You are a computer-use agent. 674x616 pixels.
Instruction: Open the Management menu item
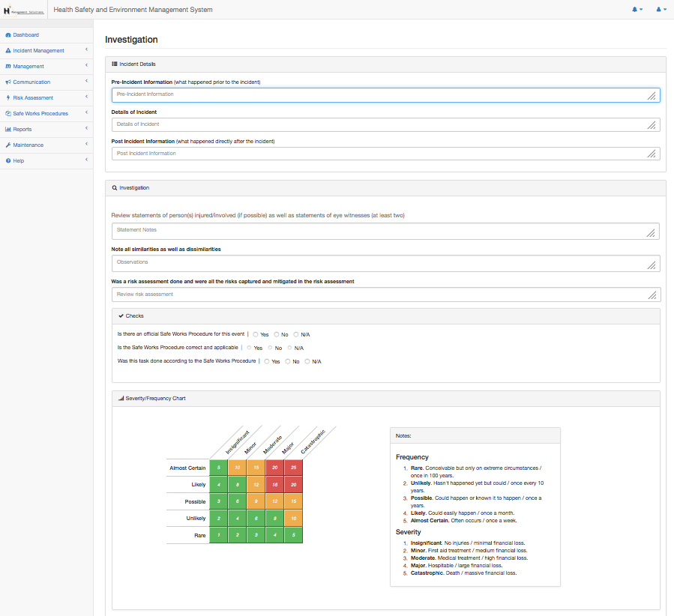[28, 67]
